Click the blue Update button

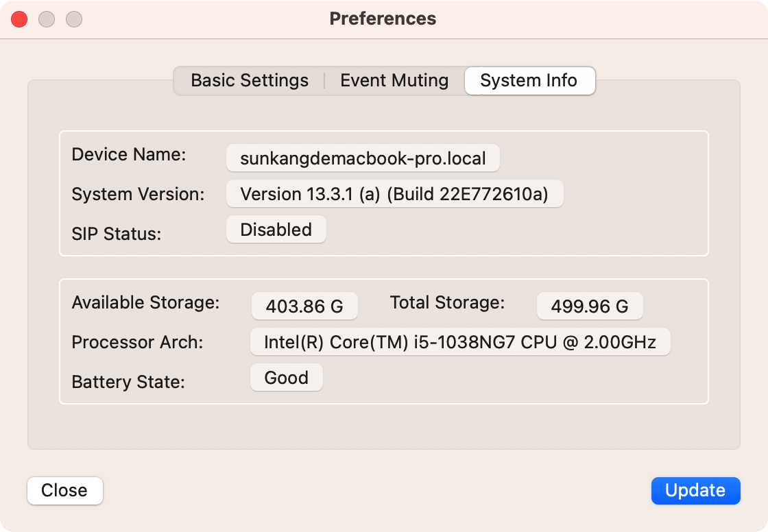pos(695,490)
